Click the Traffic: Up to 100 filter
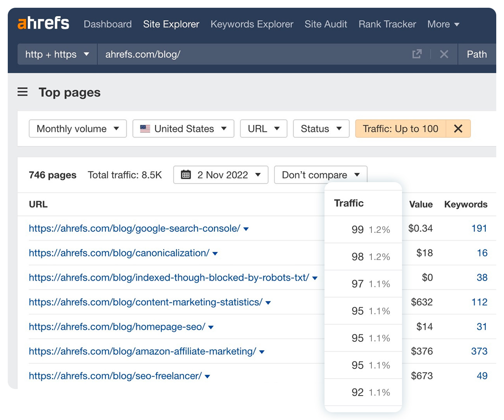 [400, 129]
